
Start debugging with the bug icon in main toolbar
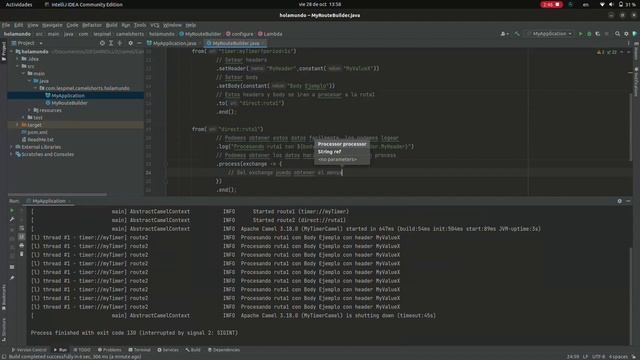coord(589,34)
